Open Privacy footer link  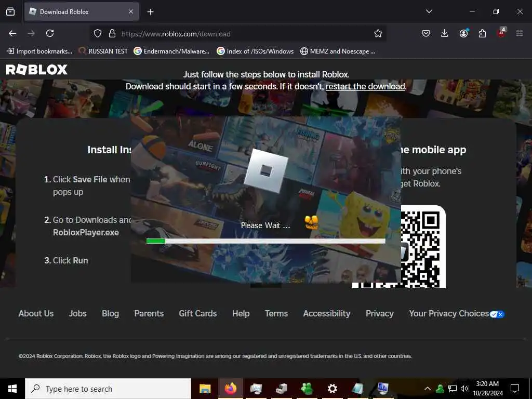click(x=380, y=313)
